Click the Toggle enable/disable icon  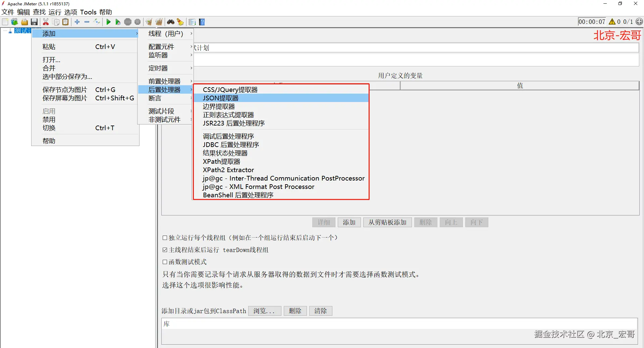tap(97, 22)
